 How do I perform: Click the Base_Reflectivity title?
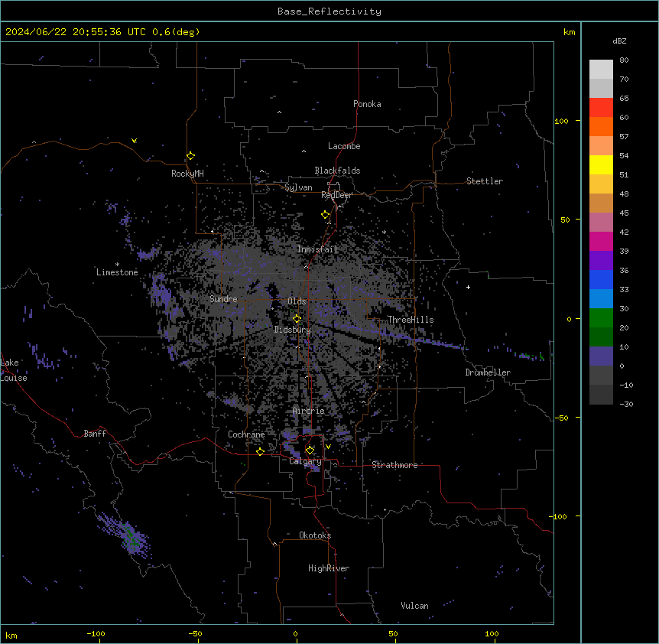[329, 11]
